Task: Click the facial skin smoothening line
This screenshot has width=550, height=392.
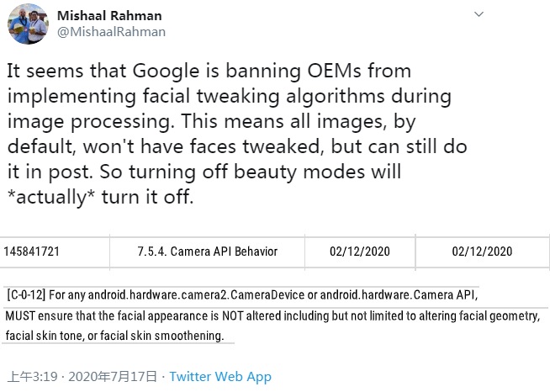Action: [114, 336]
